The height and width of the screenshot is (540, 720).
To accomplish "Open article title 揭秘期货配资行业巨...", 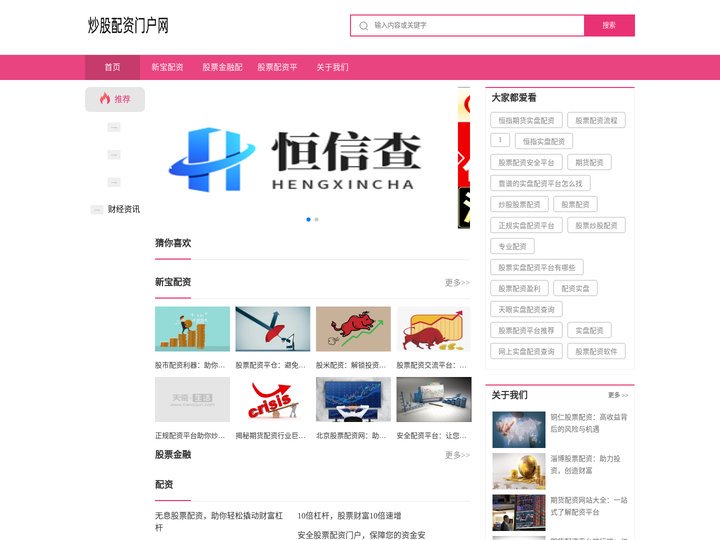I will [x=270, y=436].
